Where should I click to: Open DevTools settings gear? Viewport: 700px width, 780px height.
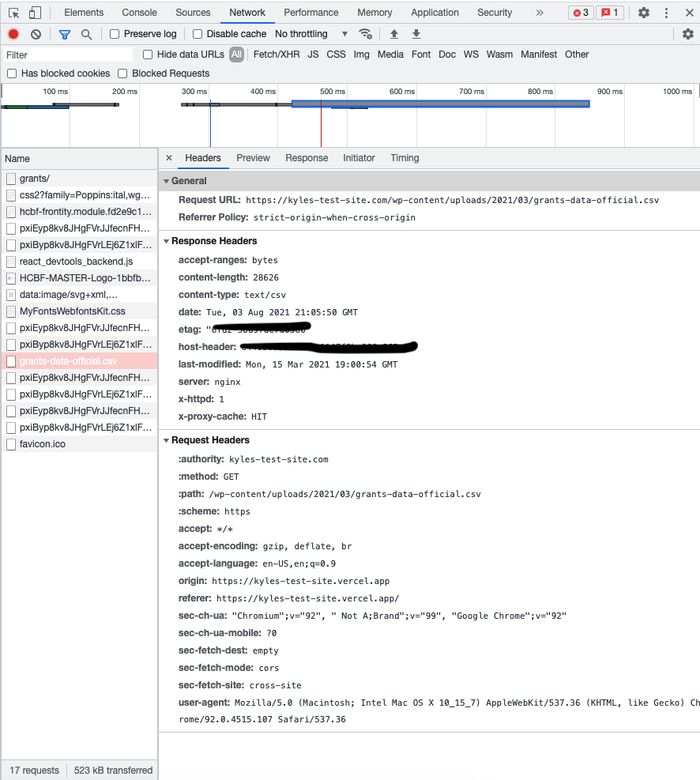coord(644,13)
